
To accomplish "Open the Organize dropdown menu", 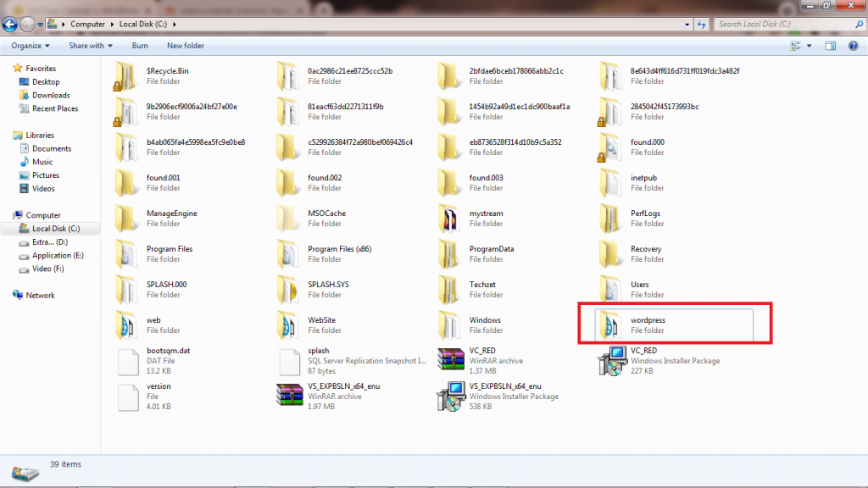I will coord(31,46).
